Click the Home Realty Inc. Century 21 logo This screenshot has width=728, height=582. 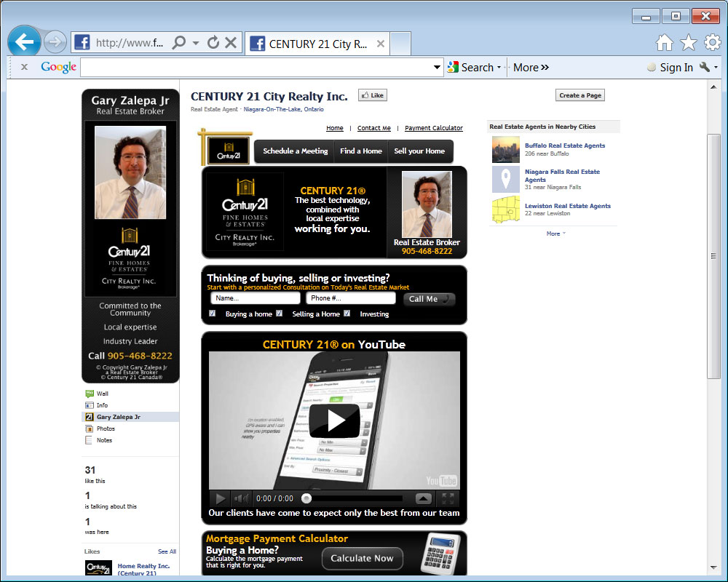(x=98, y=568)
